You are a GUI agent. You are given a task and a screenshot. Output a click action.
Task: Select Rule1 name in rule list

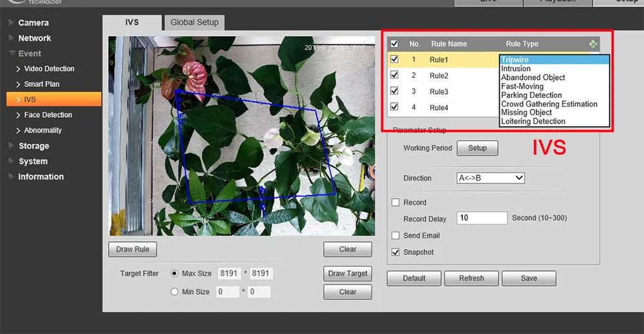[439, 60]
